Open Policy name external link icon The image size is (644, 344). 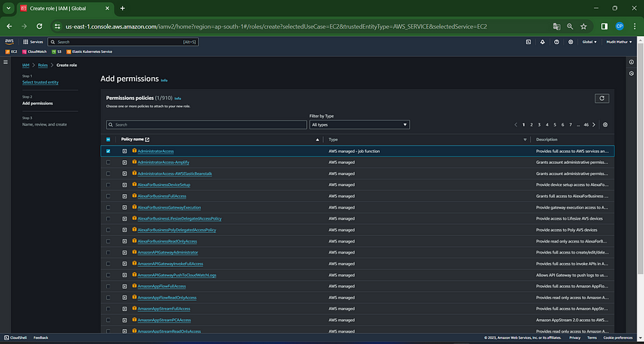pyautogui.click(x=147, y=140)
